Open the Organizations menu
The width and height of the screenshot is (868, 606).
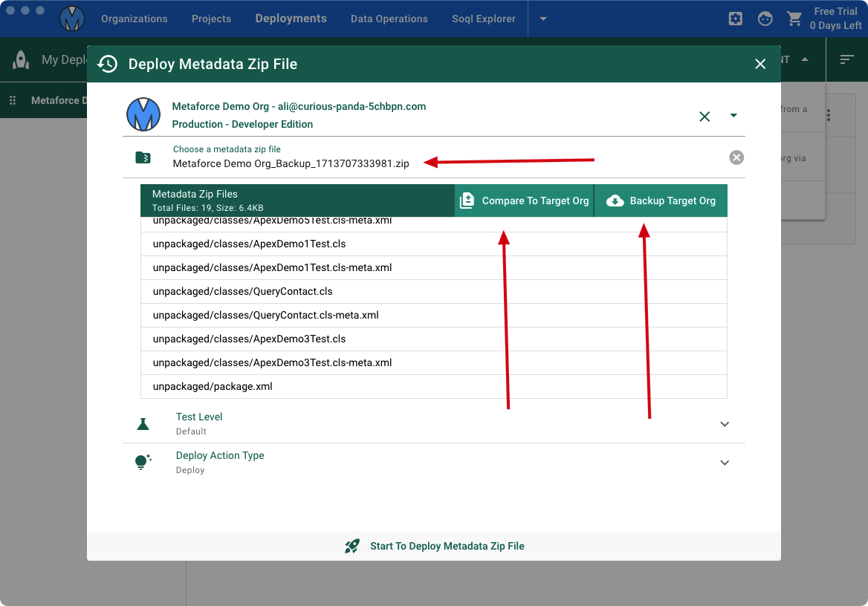134,19
